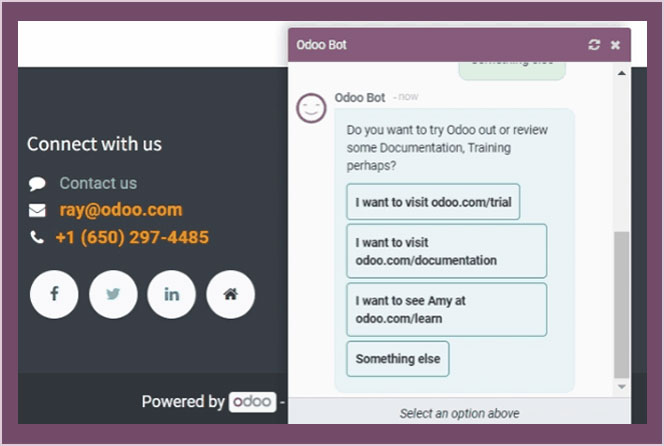The height and width of the screenshot is (446, 664).
Task: Click the envelope icon next to the email
Action: 37,211
